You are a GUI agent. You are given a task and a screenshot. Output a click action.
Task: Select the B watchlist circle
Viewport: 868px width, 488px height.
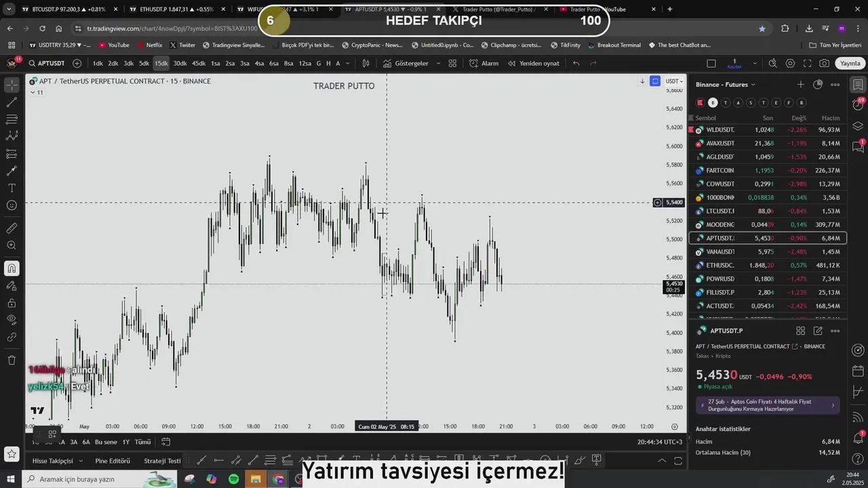click(x=713, y=102)
